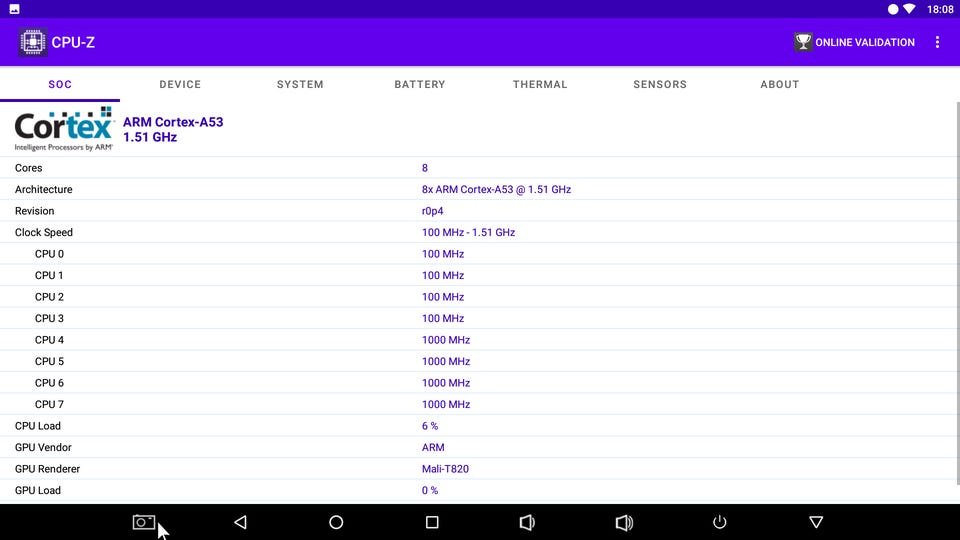
Task: Select the GPU Vendor row label
Action: [43, 447]
